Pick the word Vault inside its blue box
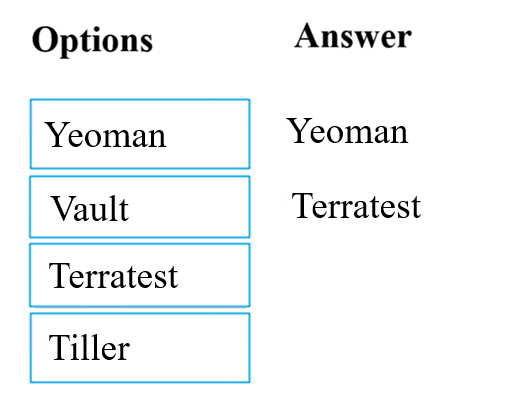The width and height of the screenshot is (516, 409). click(89, 208)
